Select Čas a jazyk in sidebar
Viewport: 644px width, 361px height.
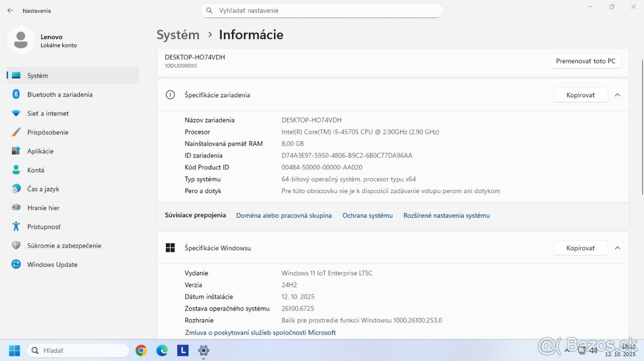tap(16, 189)
